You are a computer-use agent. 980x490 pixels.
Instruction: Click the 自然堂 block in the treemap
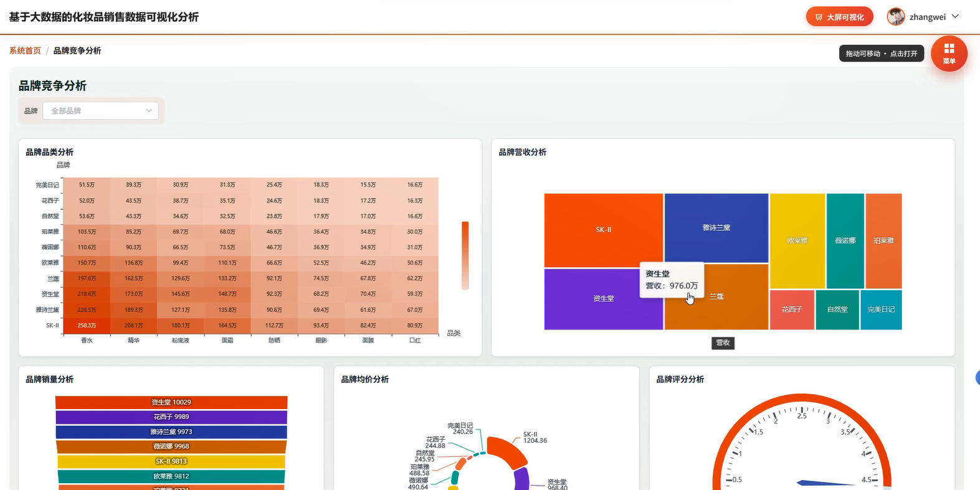pyautogui.click(x=837, y=309)
